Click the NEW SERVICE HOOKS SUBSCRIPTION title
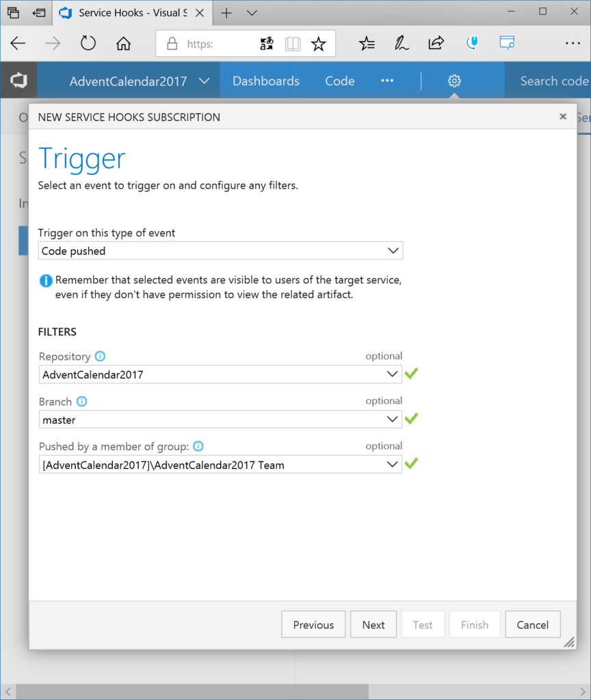This screenshot has width=591, height=700. pos(129,117)
